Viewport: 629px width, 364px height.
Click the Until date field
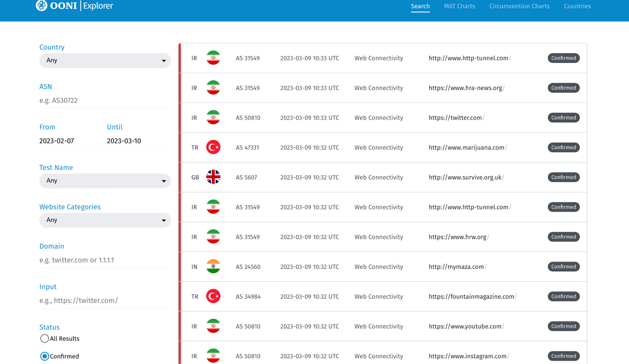pos(138,141)
